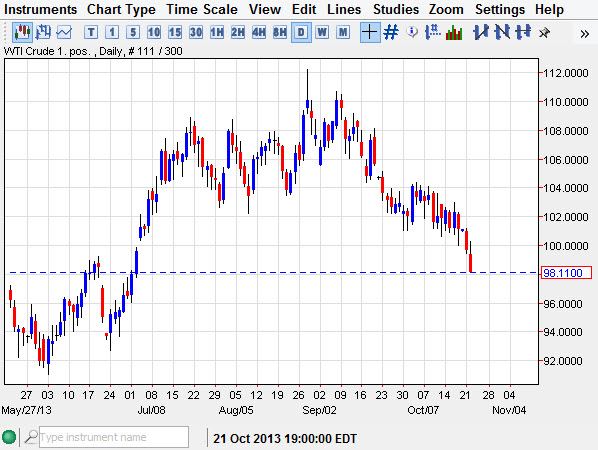
Task: Click the second zigzag line drawing icon
Action: [502, 32]
